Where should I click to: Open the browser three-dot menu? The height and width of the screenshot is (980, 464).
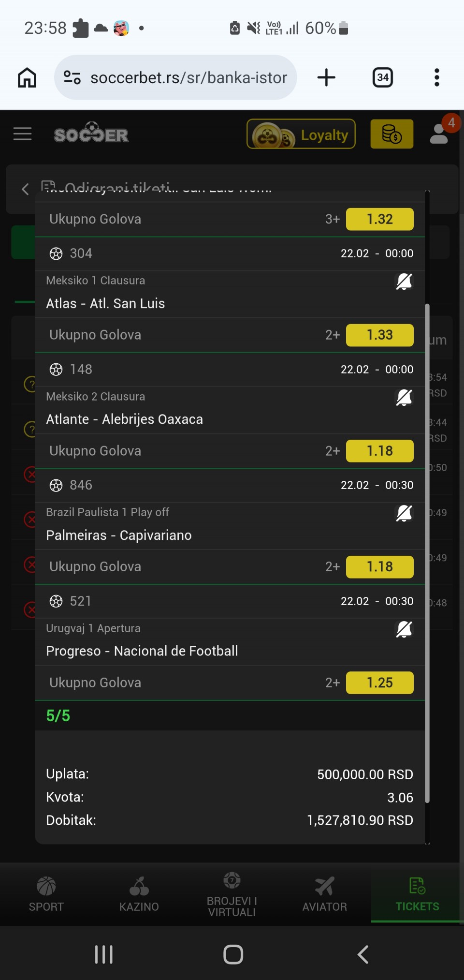436,77
